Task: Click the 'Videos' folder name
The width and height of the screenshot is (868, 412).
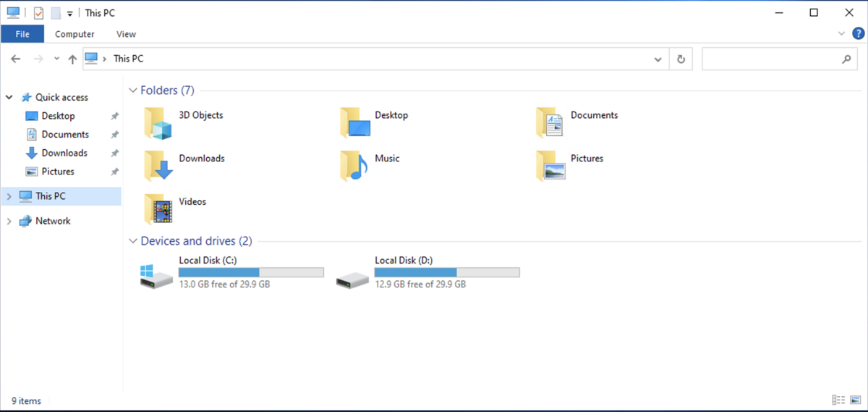Action: 192,202
